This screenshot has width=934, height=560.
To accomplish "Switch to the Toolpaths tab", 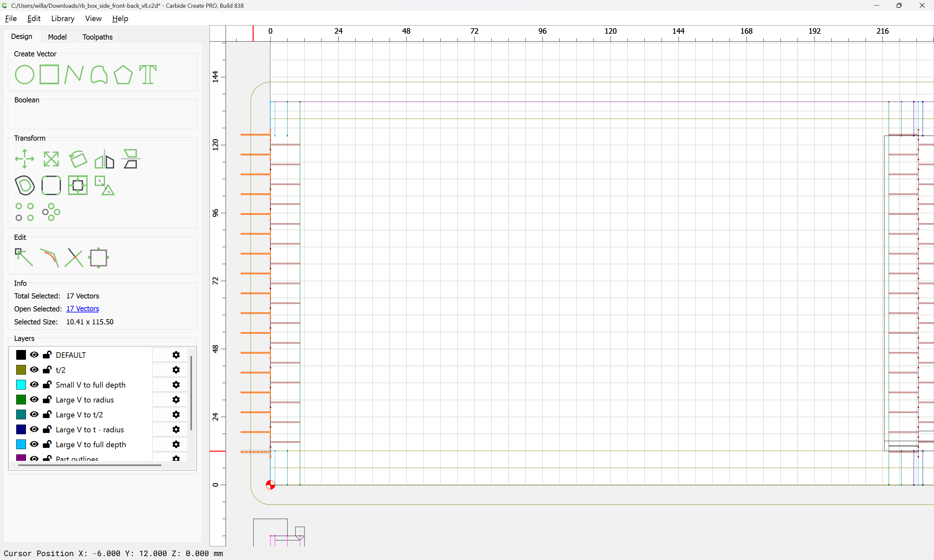I will coord(97,37).
